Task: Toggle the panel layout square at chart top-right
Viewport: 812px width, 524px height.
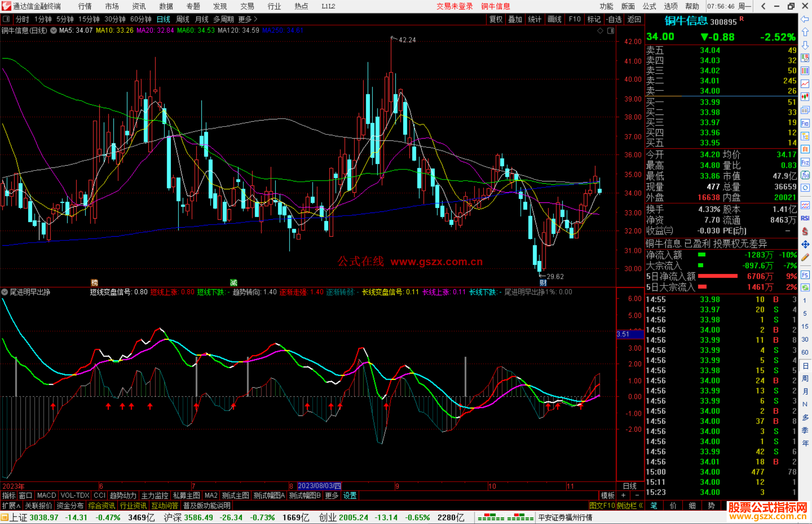Action: pos(611,31)
